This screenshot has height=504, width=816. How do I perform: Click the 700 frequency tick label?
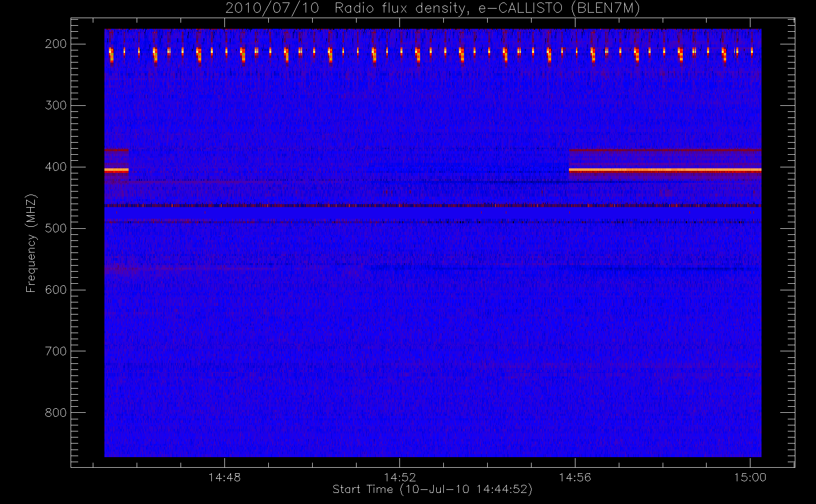(x=56, y=351)
